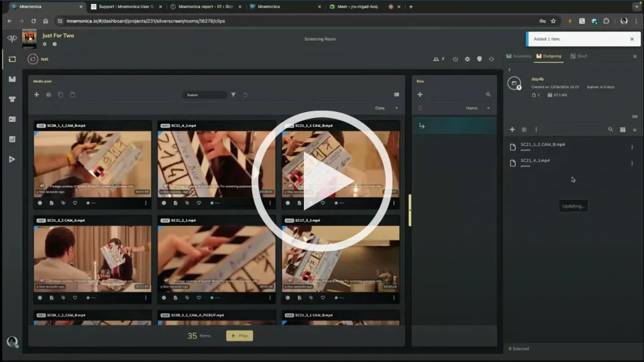Add a new bin with the plus icon

(x=420, y=95)
